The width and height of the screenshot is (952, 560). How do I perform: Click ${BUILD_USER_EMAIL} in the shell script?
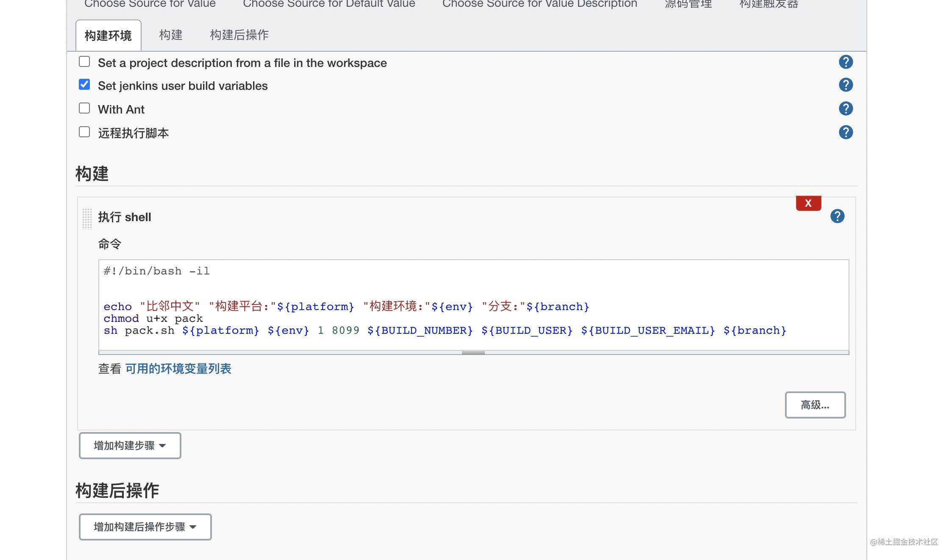point(648,330)
